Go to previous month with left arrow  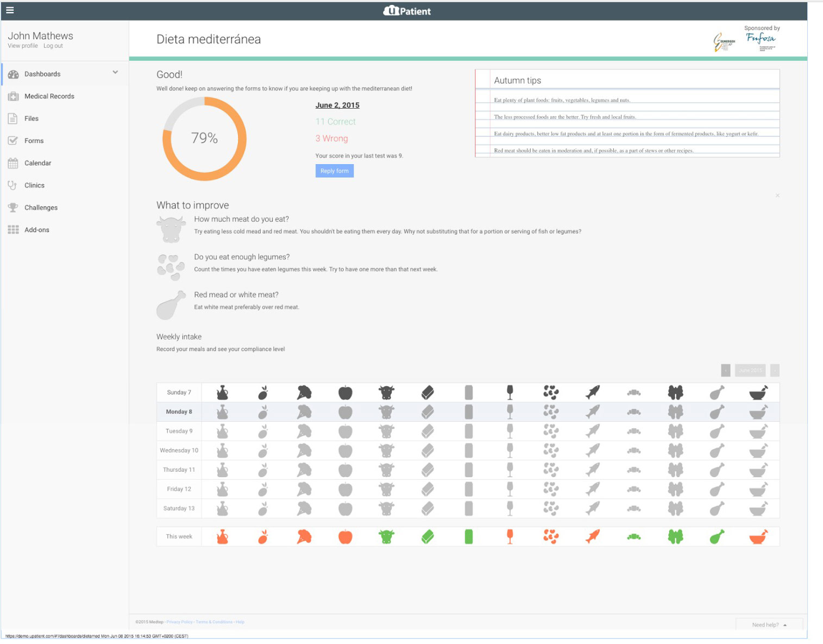(726, 370)
